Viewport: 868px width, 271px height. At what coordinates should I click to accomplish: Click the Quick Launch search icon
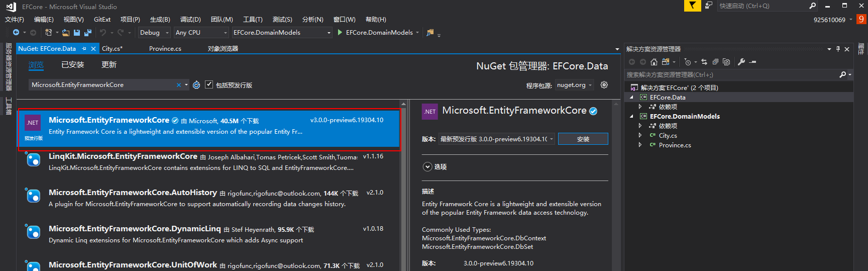(x=813, y=6)
